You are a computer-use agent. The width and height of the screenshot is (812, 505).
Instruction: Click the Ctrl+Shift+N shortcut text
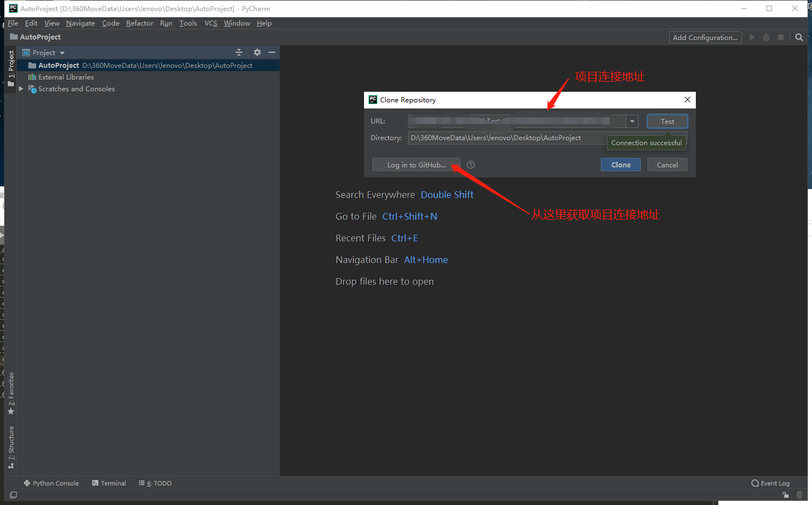point(410,216)
